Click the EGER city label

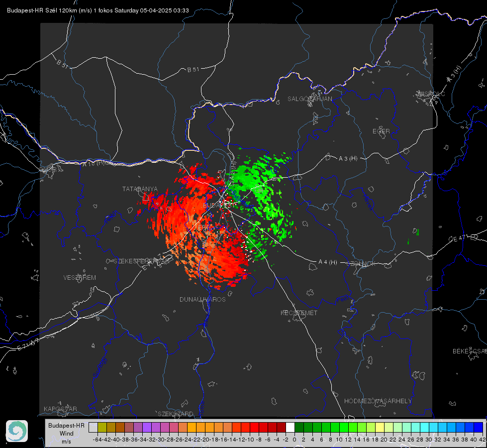point(381,131)
